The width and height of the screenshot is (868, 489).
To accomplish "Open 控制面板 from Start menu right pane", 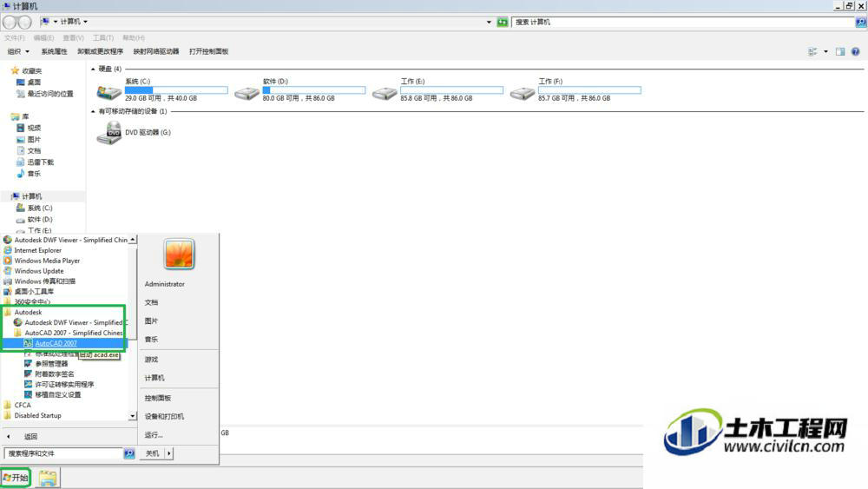I will (x=158, y=398).
